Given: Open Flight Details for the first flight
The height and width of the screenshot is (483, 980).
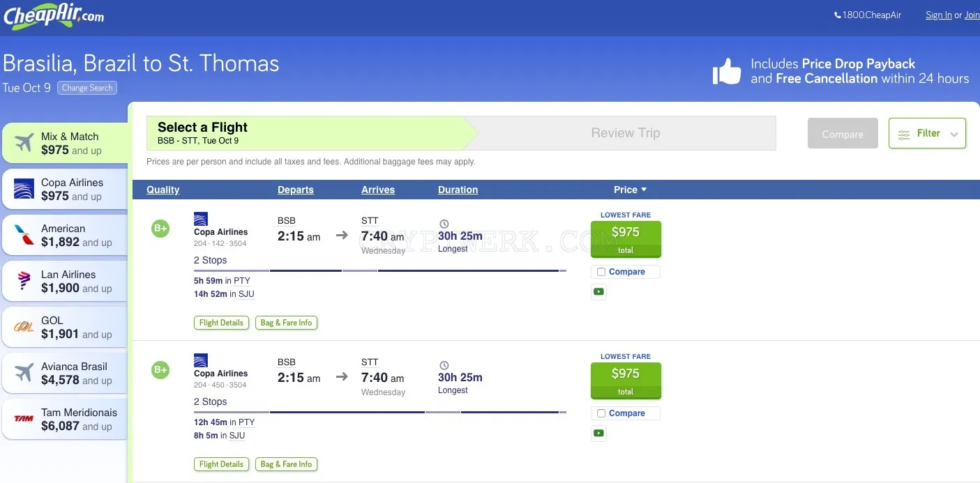Looking at the screenshot, I should [221, 323].
